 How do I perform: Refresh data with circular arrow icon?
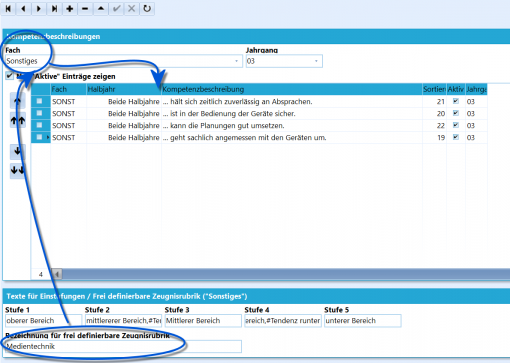pyautogui.click(x=147, y=8)
